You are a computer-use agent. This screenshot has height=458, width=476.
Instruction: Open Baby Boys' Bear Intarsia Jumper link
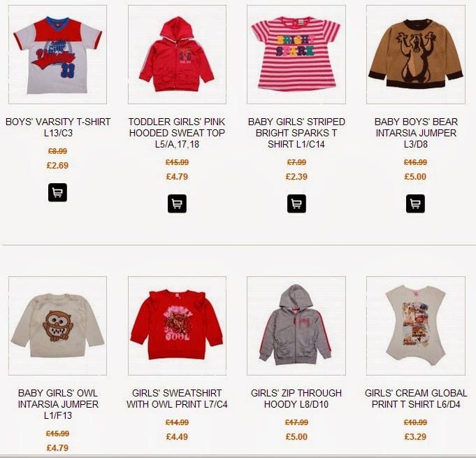coord(416,133)
